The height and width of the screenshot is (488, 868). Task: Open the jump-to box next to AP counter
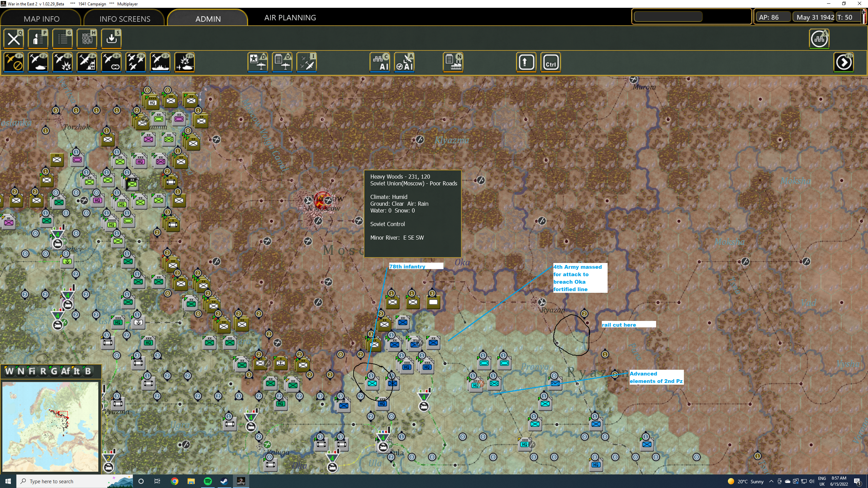668,16
